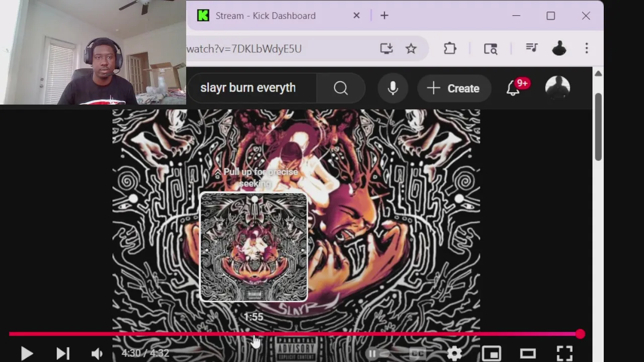Open the media controls icon
Screen dimensions: 644x362
(531, 48)
